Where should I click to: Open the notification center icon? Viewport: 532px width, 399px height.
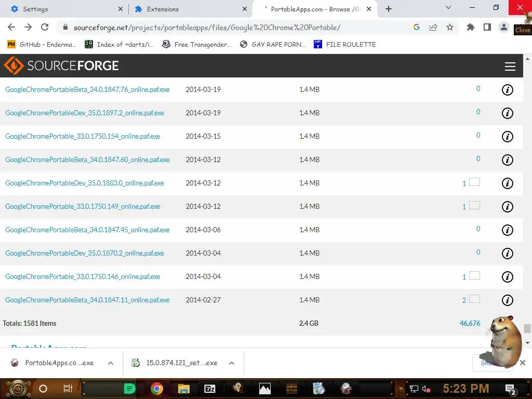[510, 389]
